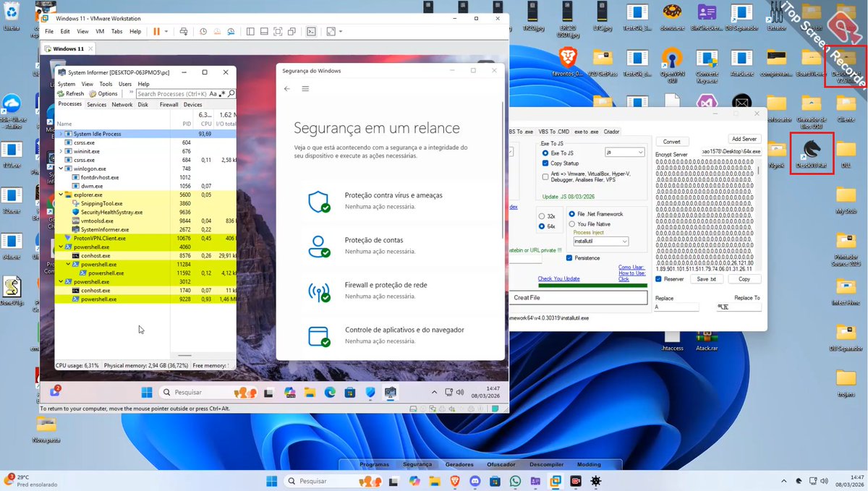
Task: Click the green progress bar
Action: (592, 286)
